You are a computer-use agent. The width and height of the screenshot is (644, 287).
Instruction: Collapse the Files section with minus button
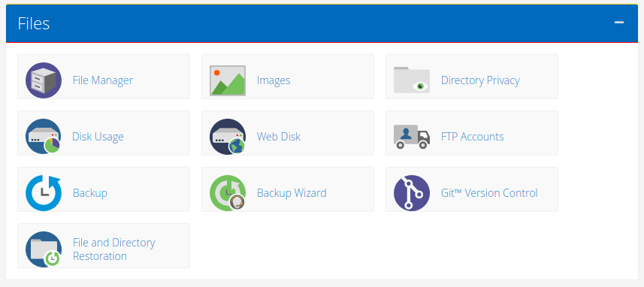coord(619,23)
